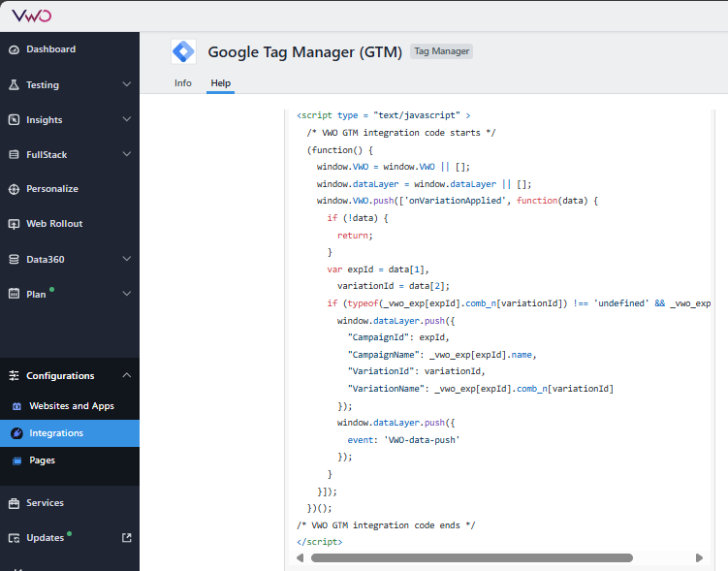Click the Google Tag Manager (GTM) heading
This screenshot has width=728, height=571.
(305, 52)
